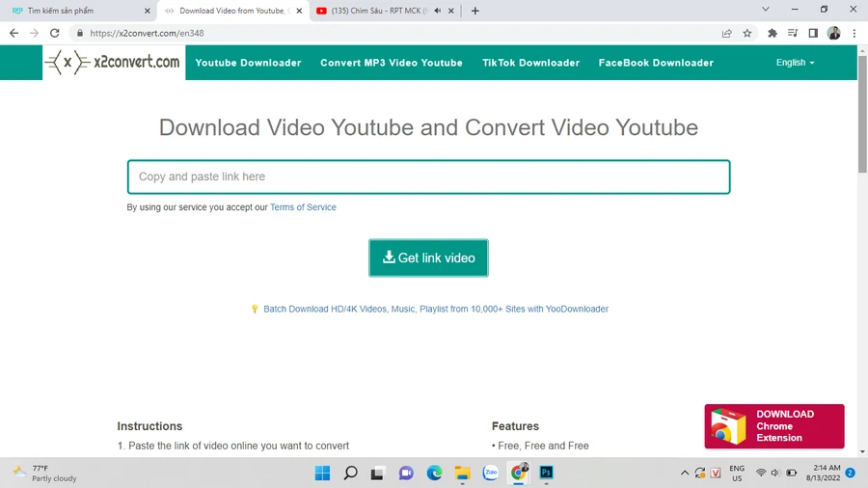Click the Download Chrome Extension banner
This screenshot has width=868, height=488.
point(773,426)
